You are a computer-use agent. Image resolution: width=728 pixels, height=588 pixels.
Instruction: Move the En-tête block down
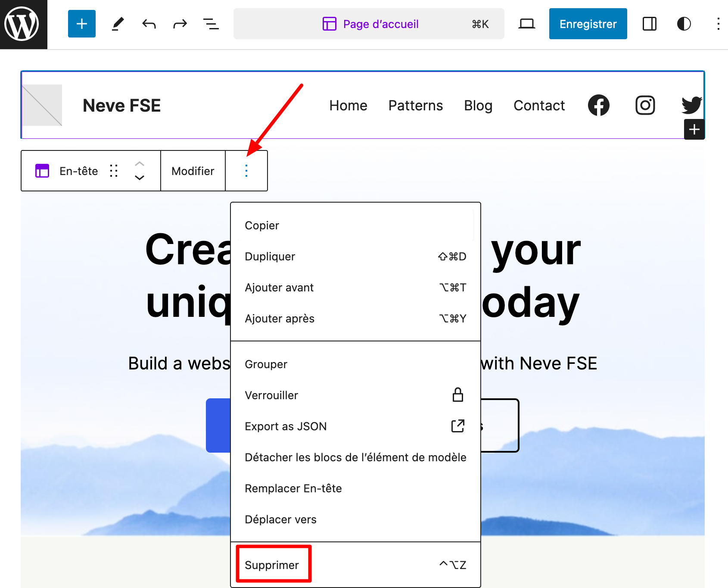coord(140,178)
